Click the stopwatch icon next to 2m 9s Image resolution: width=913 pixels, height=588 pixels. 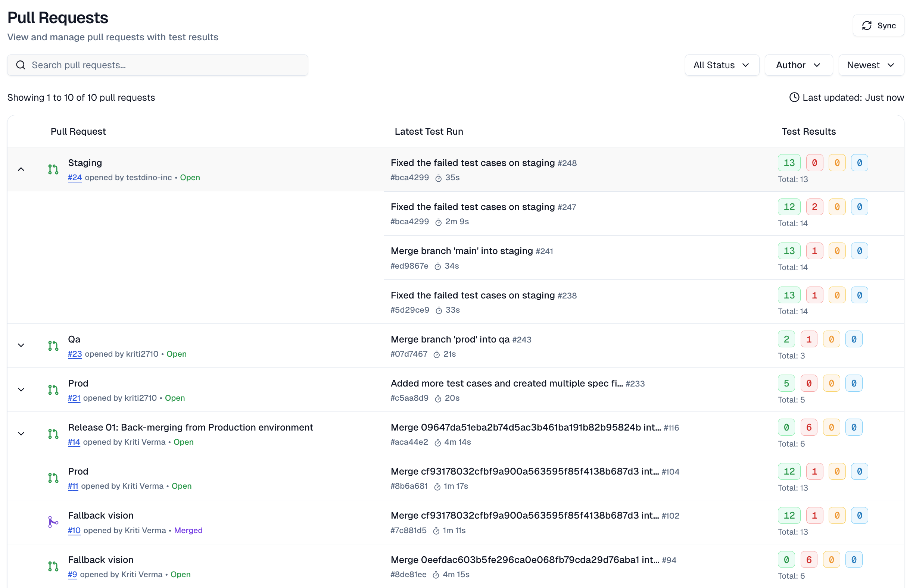[438, 222]
